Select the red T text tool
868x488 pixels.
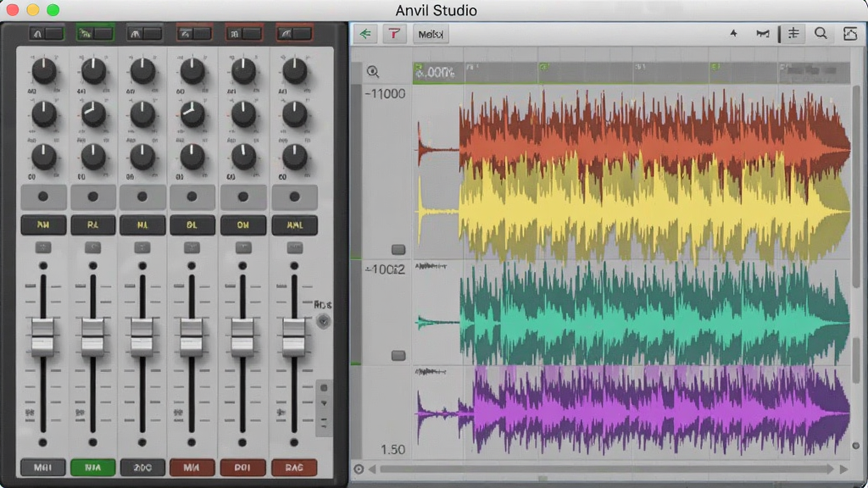(394, 34)
